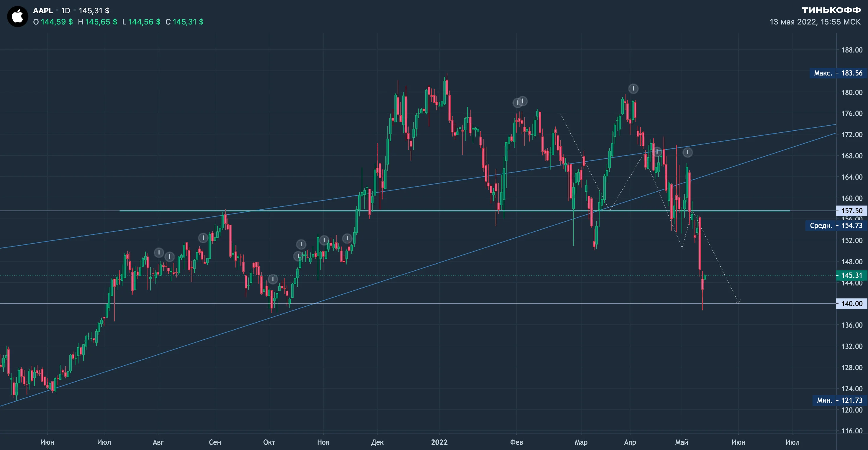Viewport: 868px width, 450px height.
Task: Click the Мин. 121.73 label
Action: click(840, 400)
